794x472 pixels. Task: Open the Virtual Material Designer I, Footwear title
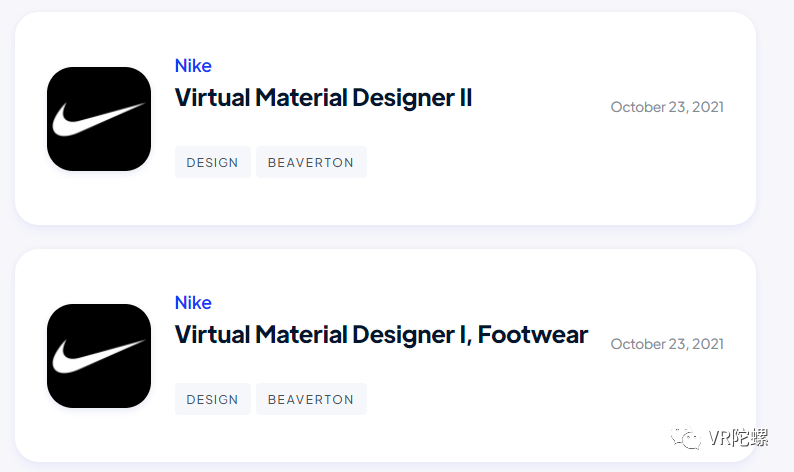click(381, 335)
